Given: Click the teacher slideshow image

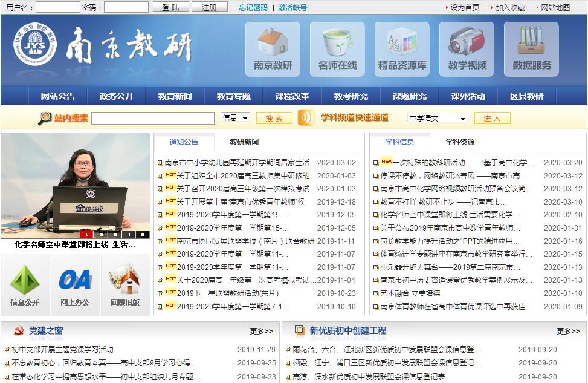Looking at the screenshot, I should pyautogui.click(x=76, y=182).
